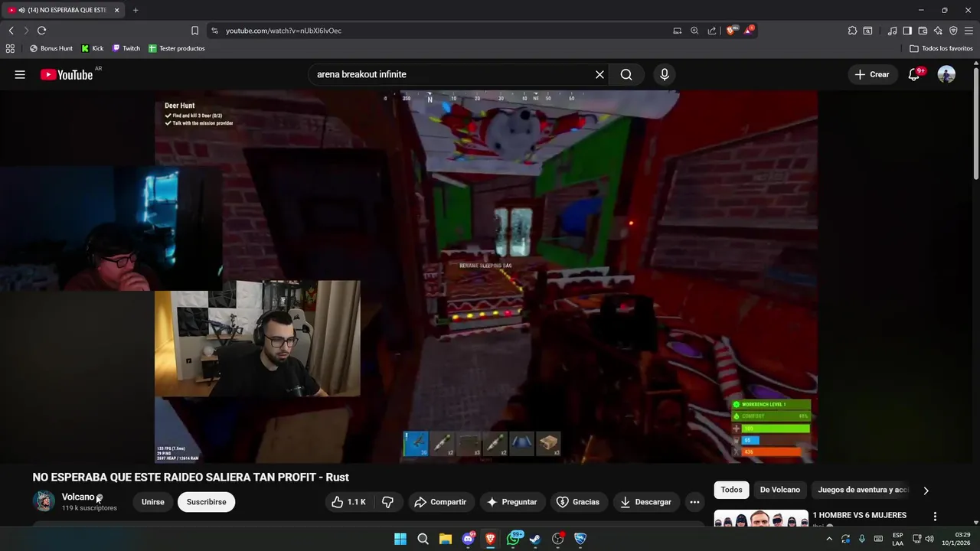Toggle the browser sidebar panel icon
This screenshot has width=980, height=551.
(x=907, y=31)
